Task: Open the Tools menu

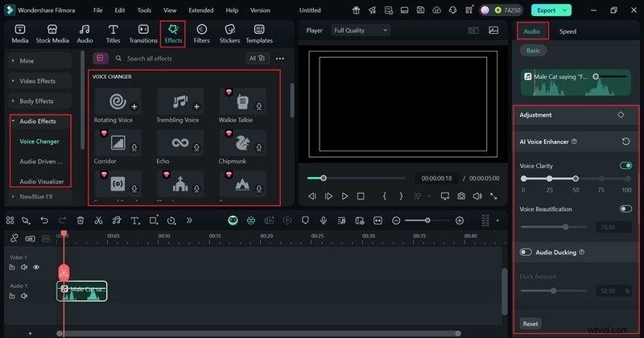Action: 144,10
